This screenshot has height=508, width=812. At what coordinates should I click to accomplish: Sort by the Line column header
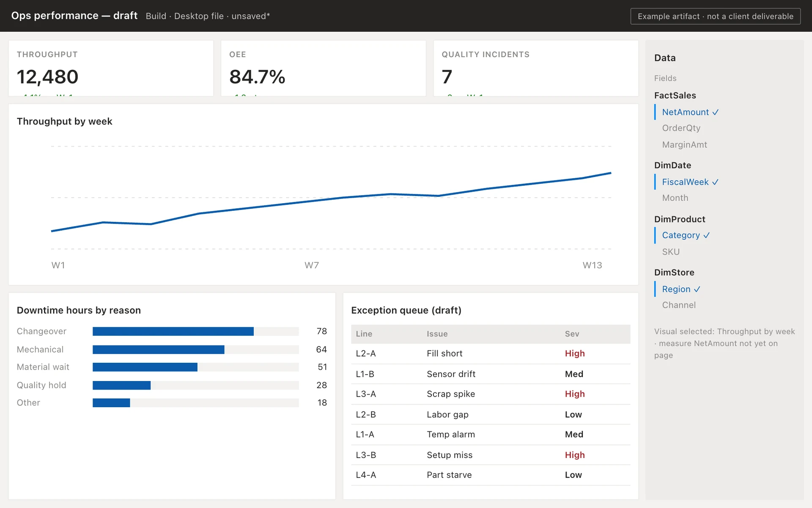pos(364,334)
